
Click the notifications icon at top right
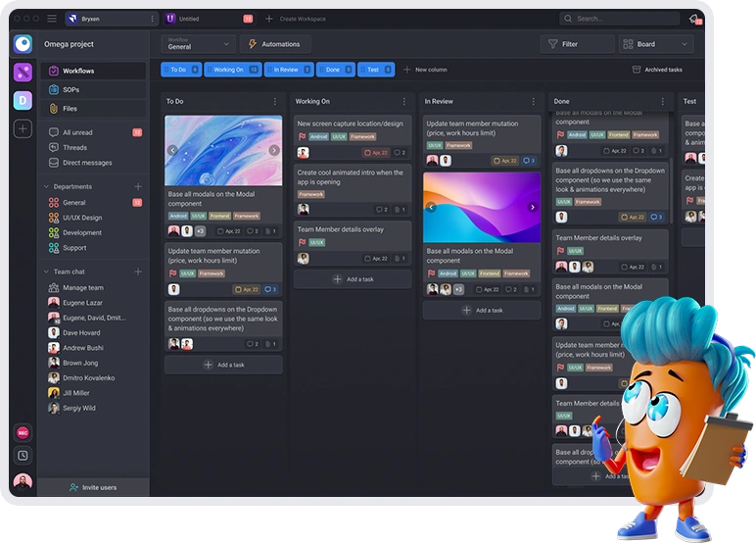[694, 19]
